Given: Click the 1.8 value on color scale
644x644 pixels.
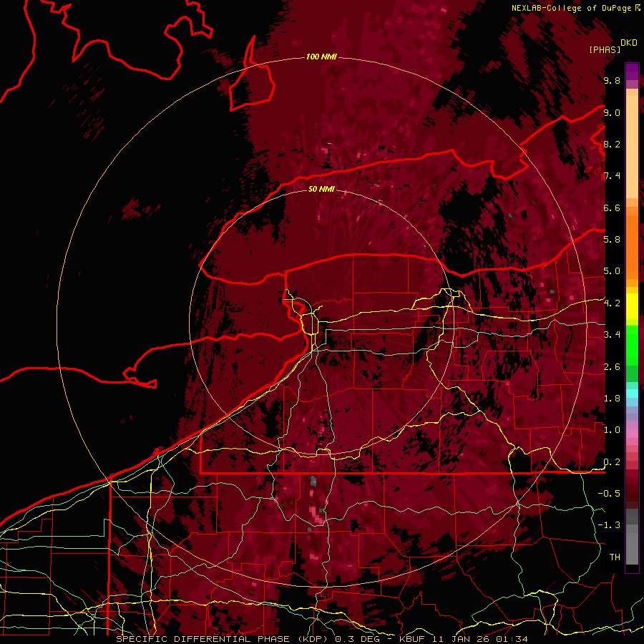Looking at the screenshot, I should [612, 399].
